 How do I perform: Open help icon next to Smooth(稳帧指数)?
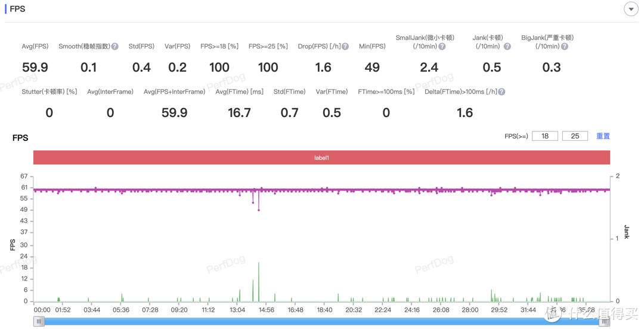click(115, 47)
